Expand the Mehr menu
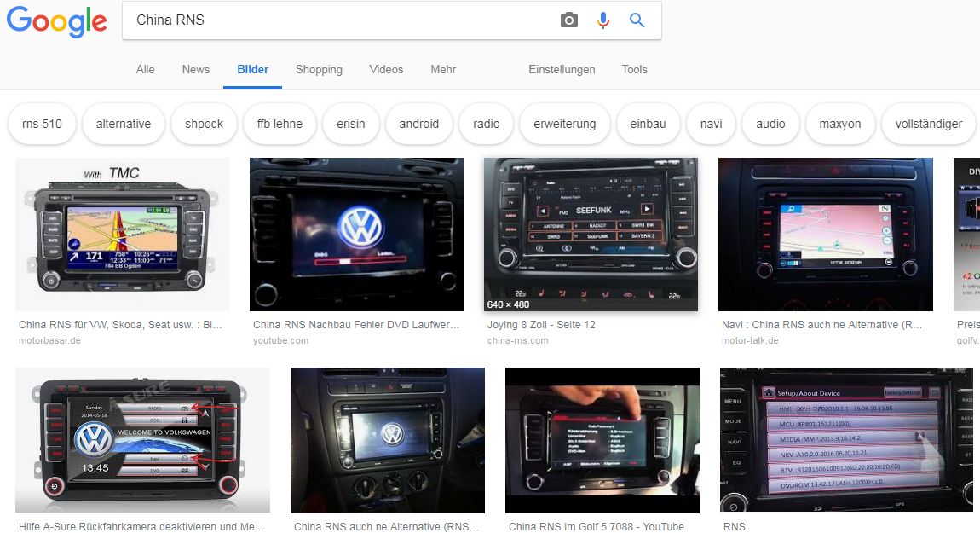Screen dimensions: 980x533 pos(443,70)
